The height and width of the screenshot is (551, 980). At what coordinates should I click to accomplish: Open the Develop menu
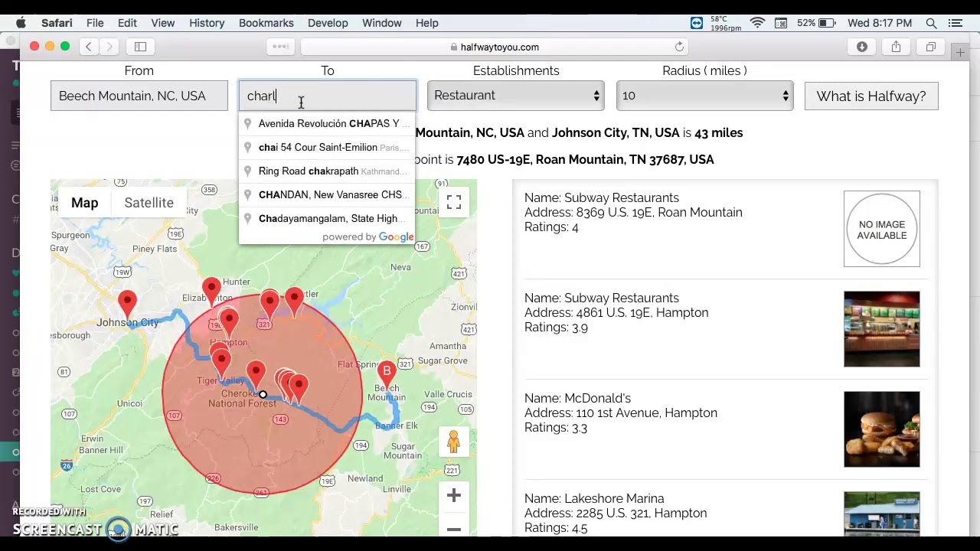coord(328,23)
